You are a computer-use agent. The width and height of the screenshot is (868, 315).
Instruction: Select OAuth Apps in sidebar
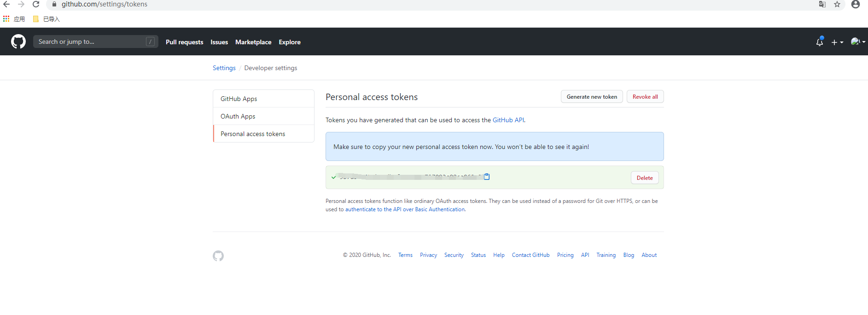263,116
